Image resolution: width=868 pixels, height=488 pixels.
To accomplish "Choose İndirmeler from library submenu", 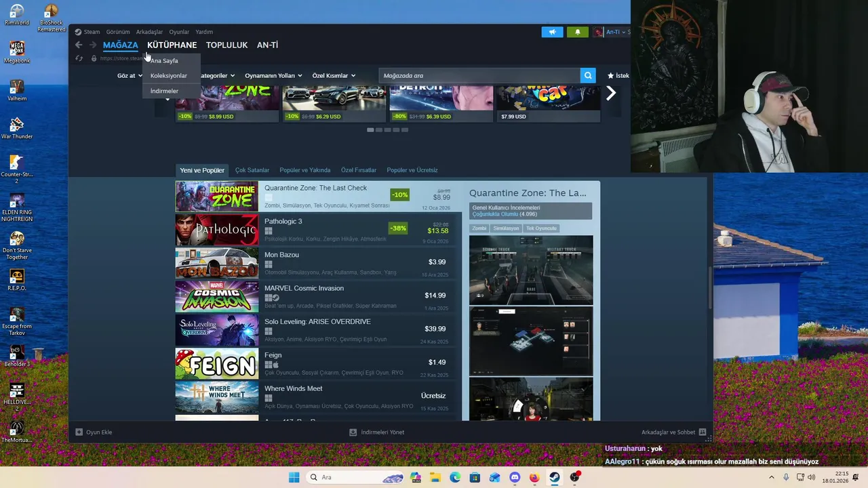I will (x=164, y=91).
